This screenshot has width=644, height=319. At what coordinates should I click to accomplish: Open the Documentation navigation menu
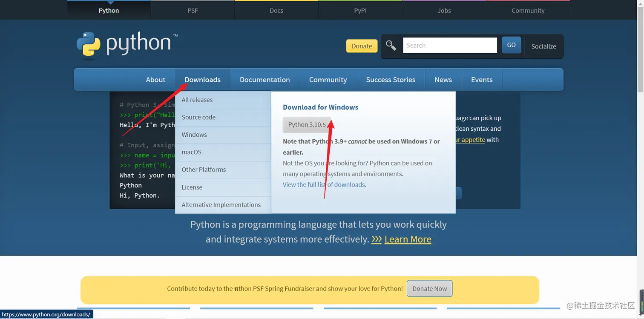point(265,80)
